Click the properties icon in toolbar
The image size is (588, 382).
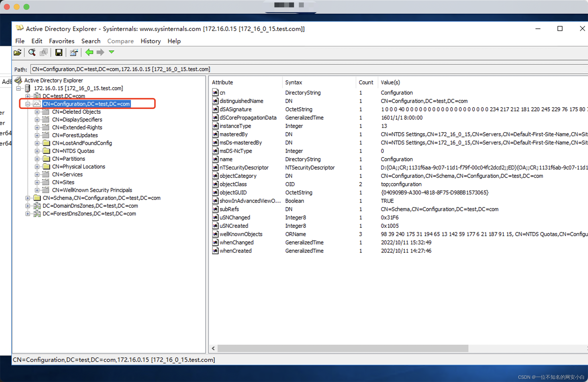click(74, 52)
